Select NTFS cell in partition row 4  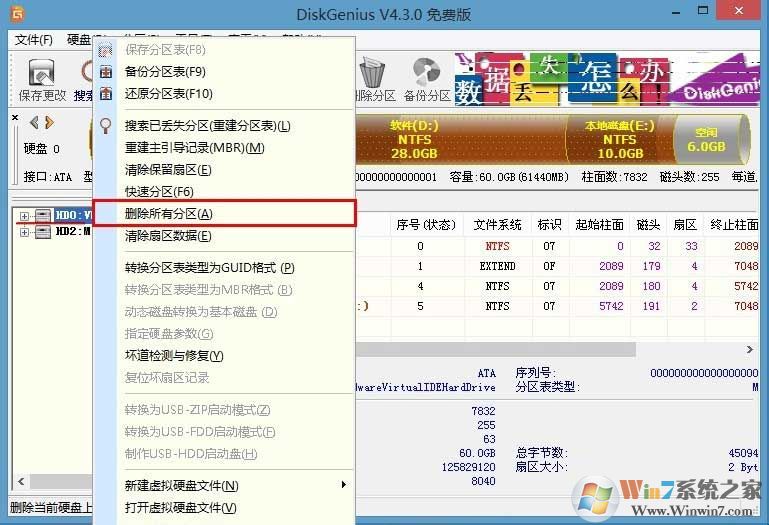[x=497, y=286]
